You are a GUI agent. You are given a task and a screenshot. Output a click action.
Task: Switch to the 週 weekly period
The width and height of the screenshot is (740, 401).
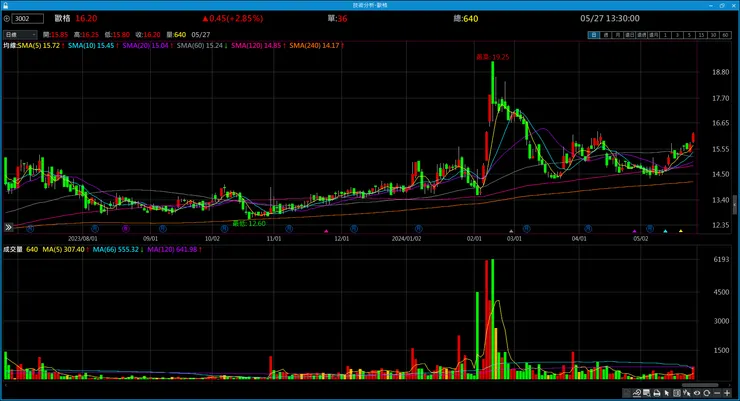tap(606, 35)
